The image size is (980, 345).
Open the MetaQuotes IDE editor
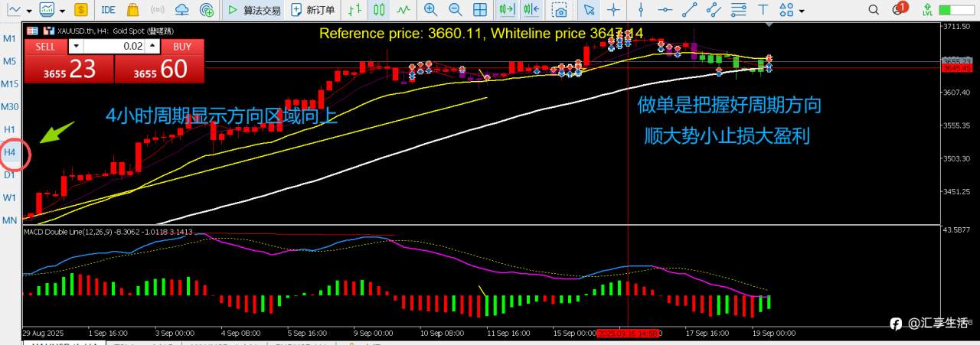[108, 10]
